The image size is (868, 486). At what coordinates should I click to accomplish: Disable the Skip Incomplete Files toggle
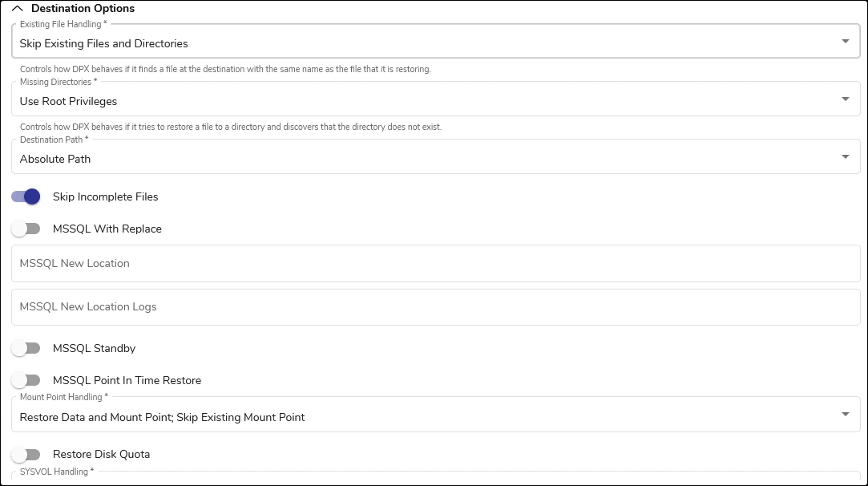coord(26,196)
